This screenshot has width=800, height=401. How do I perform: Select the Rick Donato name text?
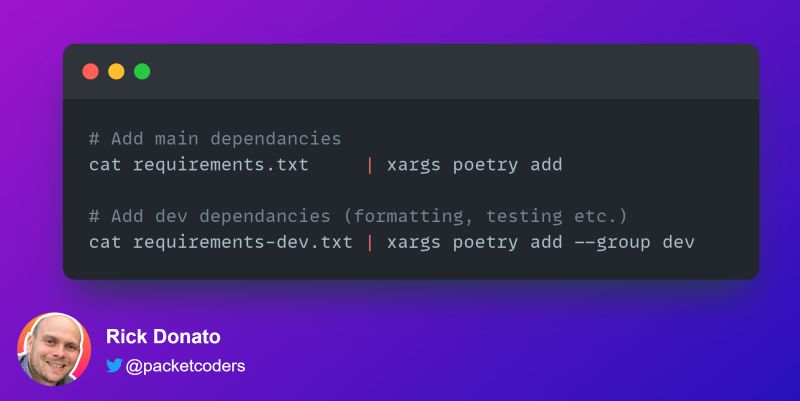click(163, 337)
